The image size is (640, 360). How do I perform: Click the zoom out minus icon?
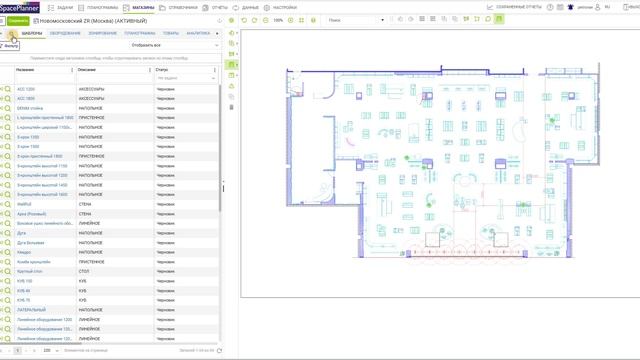(x=266, y=20)
